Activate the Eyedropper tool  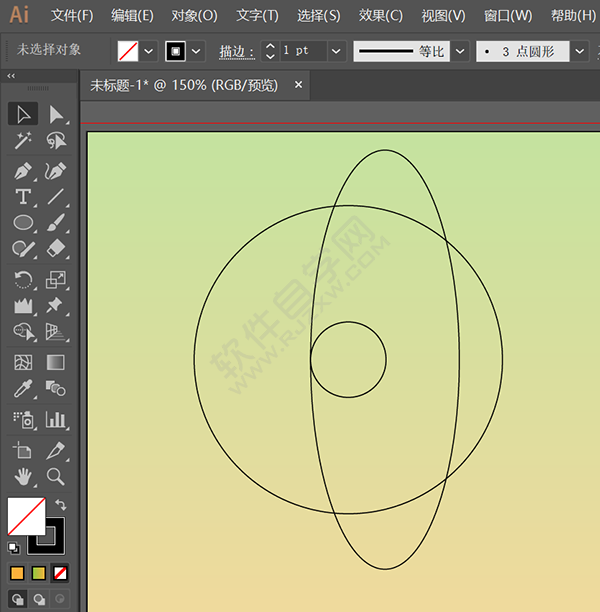(x=23, y=390)
